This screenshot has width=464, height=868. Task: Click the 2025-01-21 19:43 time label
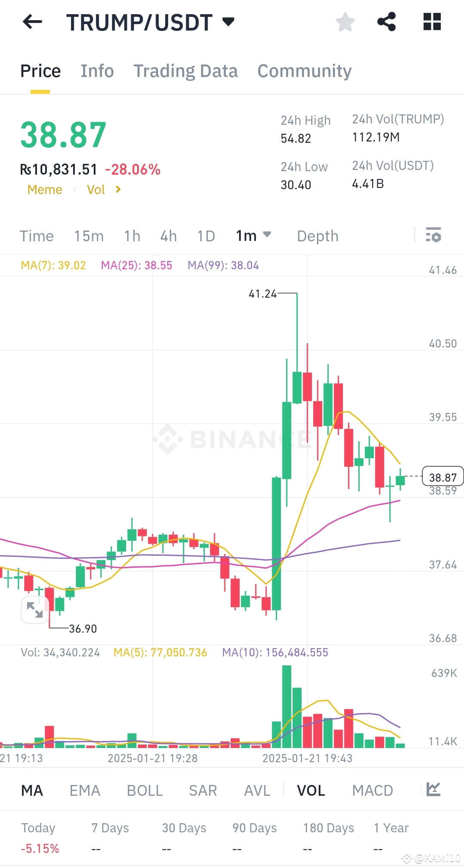307,758
